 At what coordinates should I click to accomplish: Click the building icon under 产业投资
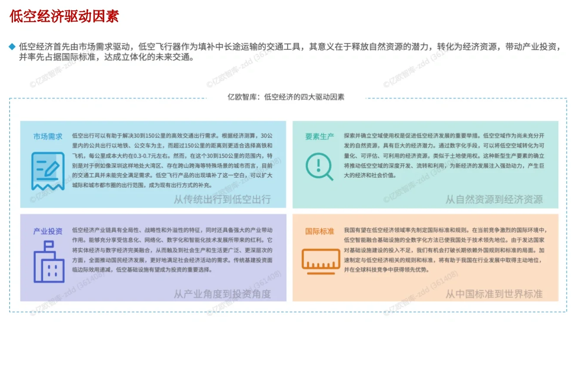click(49, 262)
